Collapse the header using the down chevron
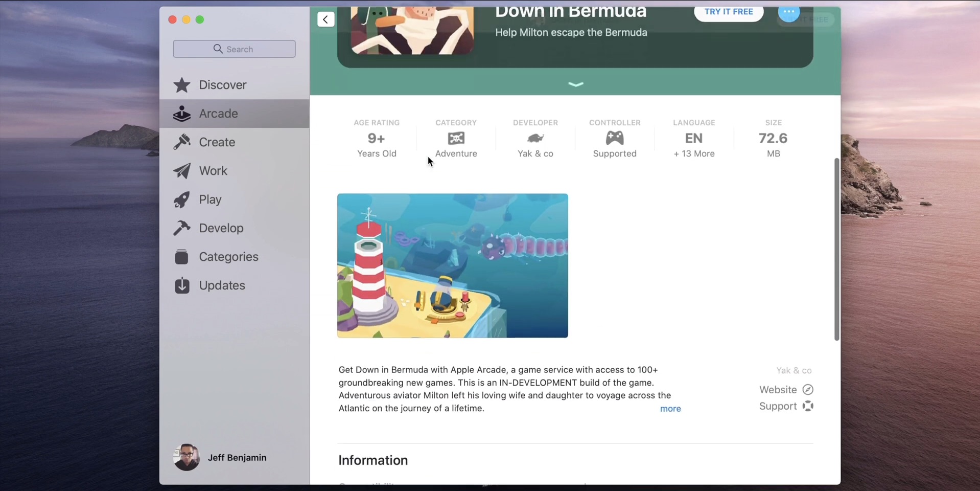 [576, 84]
